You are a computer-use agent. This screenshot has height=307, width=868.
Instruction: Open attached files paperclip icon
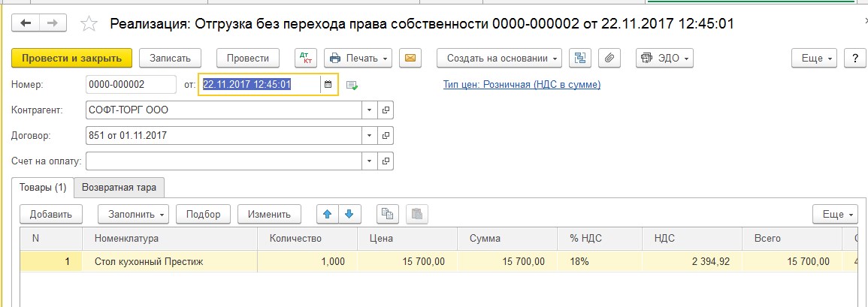(609, 58)
